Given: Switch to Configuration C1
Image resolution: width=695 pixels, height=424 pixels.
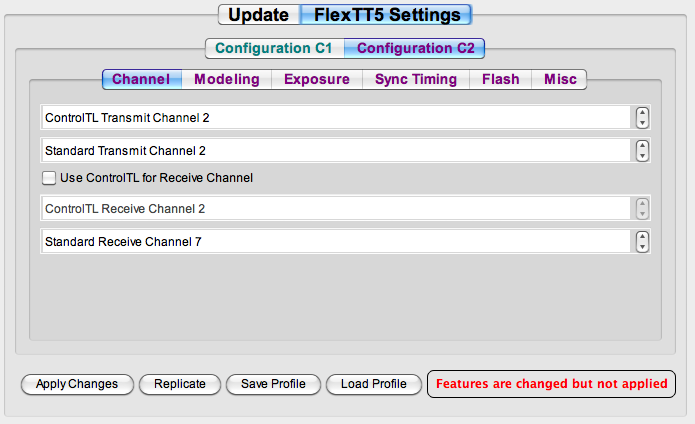Looking at the screenshot, I should tap(275, 48).
